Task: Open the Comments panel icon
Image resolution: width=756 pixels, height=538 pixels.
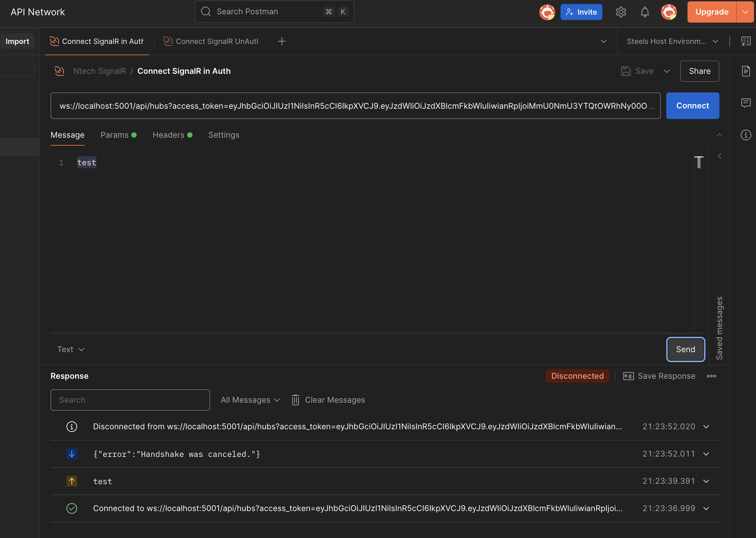Action: (746, 103)
